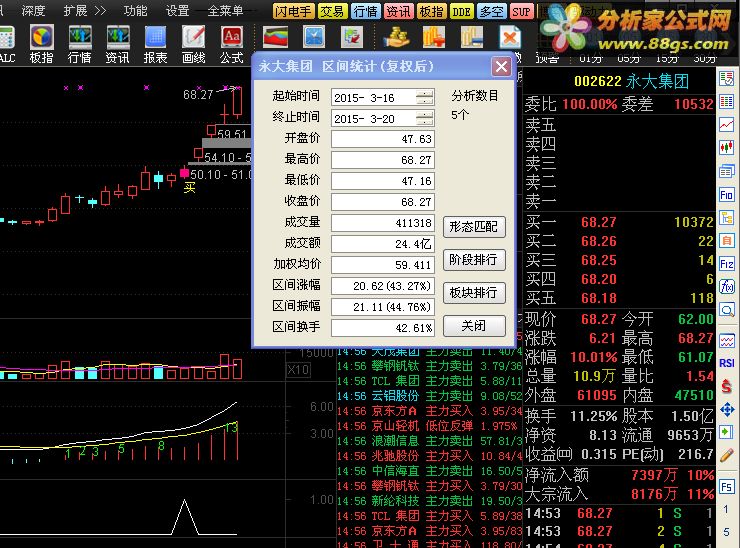Viewport: 740px width, 548px height.
Task: Open the 扩展 >> menu
Action: pos(84,10)
